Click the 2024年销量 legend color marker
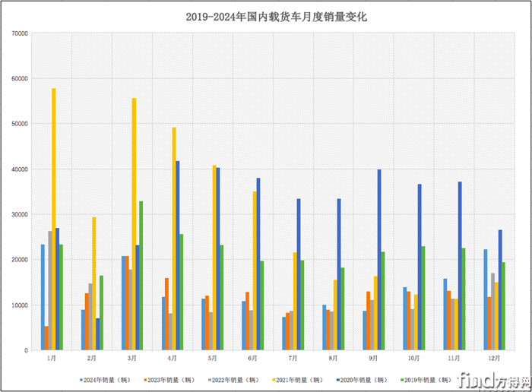 tap(81, 378)
